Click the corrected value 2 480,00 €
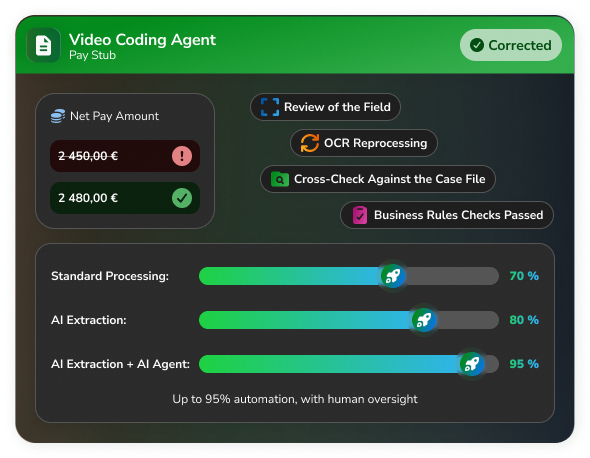This screenshot has height=458, width=590. pyautogui.click(x=88, y=198)
